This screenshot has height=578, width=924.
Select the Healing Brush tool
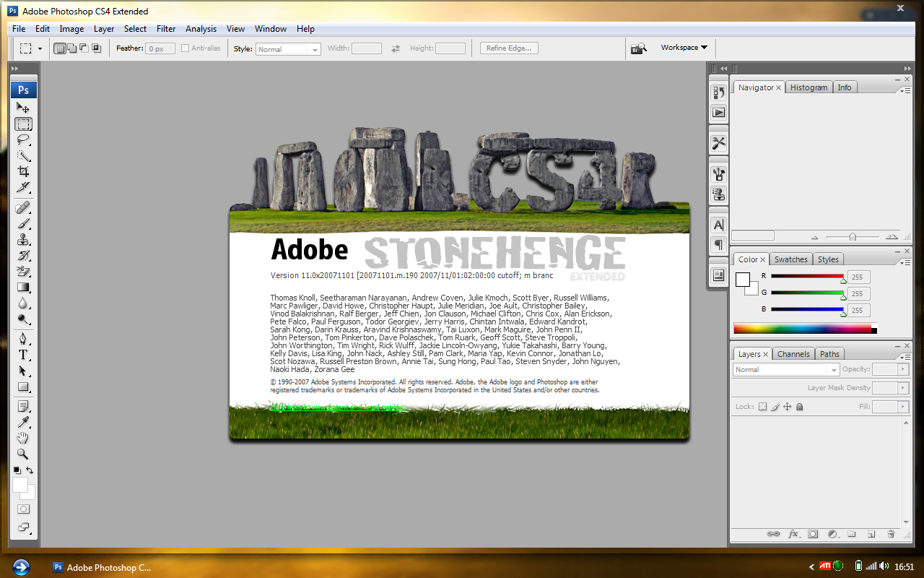pos(24,208)
